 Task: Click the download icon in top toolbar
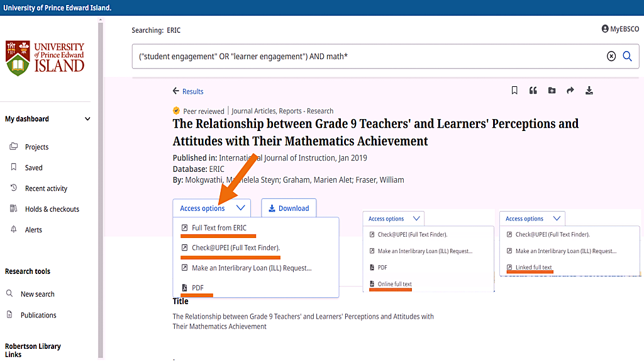tap(589, 91)
